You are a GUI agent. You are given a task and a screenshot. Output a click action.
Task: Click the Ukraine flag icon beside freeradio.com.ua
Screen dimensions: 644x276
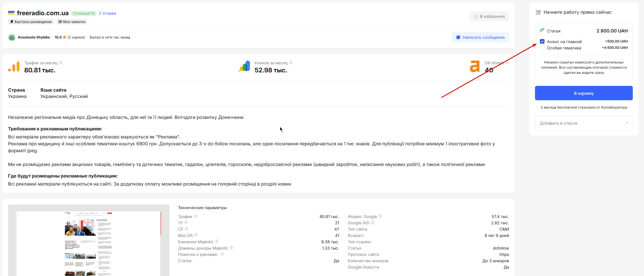point(11,13)
